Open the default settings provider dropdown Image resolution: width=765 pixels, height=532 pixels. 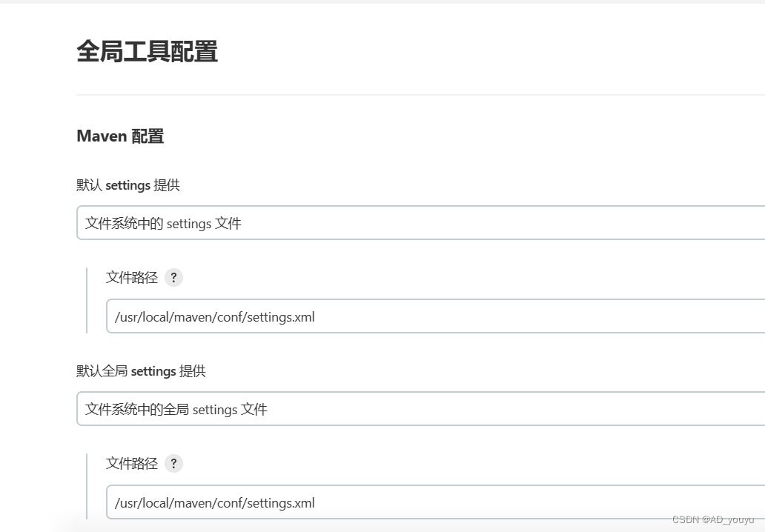pos(420,223)
